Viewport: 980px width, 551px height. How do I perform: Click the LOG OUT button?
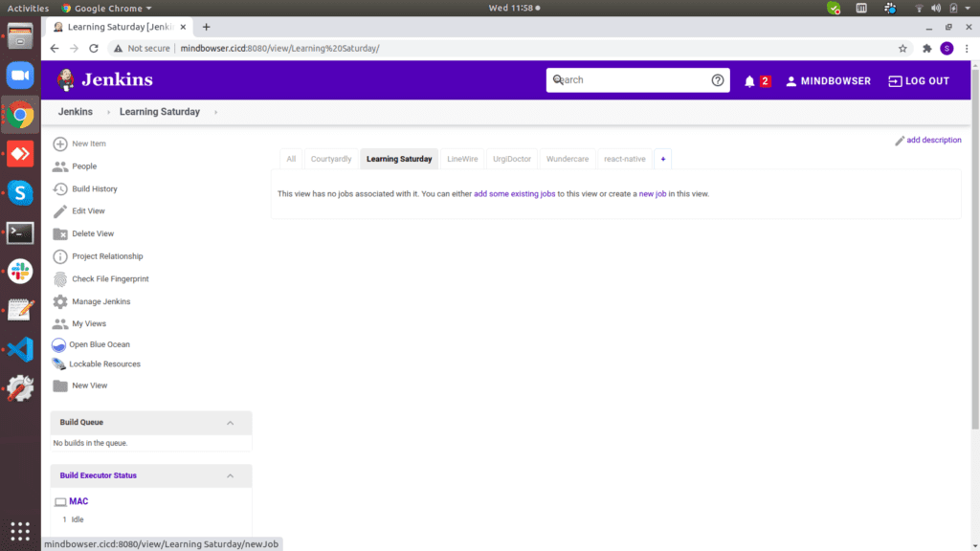point(918,81)
